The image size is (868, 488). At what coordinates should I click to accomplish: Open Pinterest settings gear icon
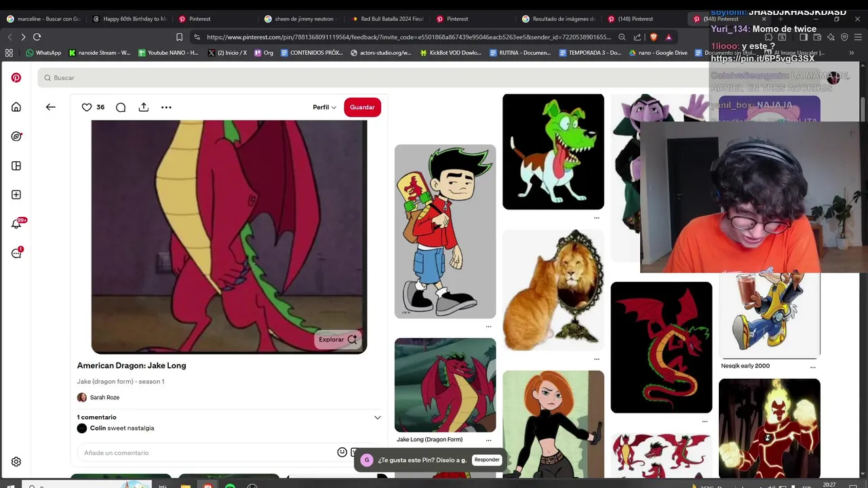pyautogui.click(x=16, y=462)
